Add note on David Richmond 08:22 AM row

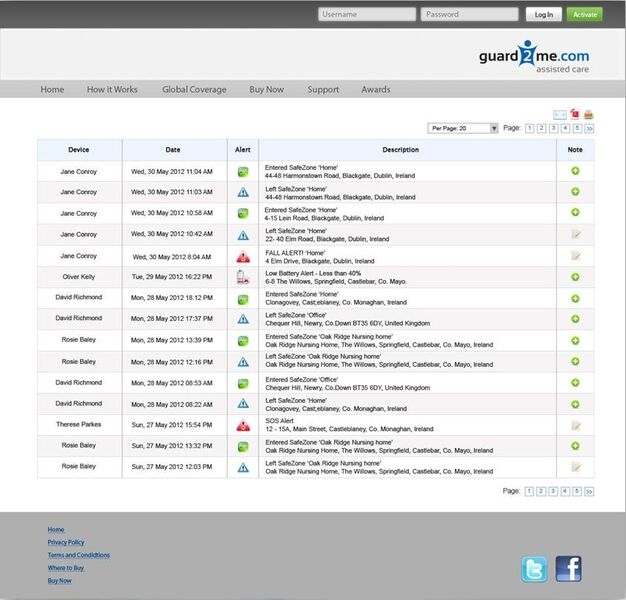pyautogui.click(x=575, y=404)
